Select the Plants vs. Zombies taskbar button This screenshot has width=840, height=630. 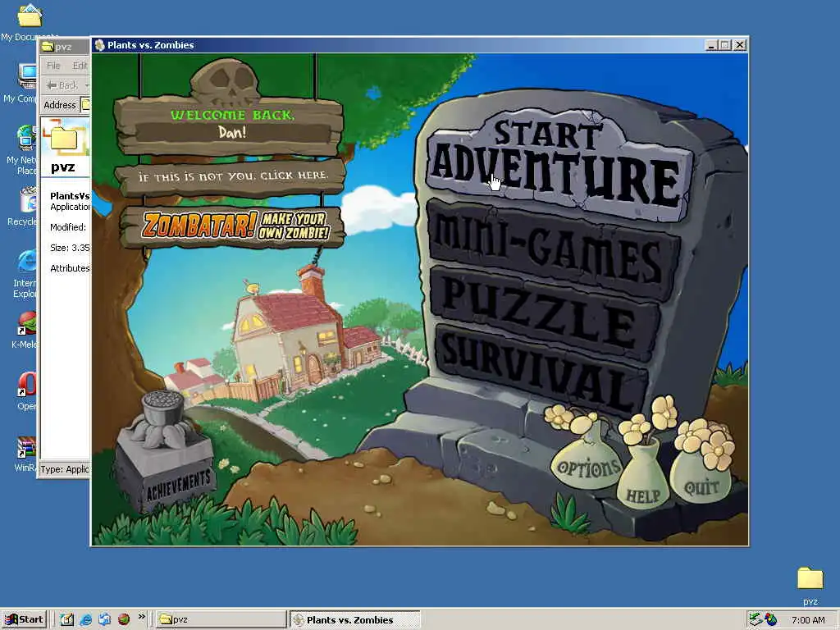click(354, 619)
